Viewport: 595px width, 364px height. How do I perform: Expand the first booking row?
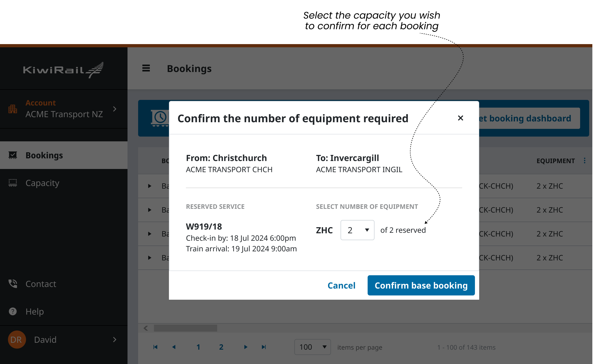pos(150,186)
